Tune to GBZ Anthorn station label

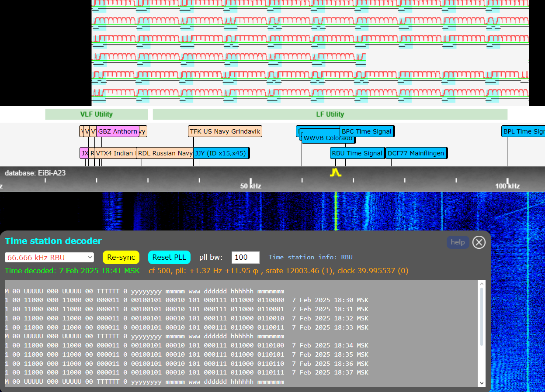pyautogui.click(x=118, y=131)
